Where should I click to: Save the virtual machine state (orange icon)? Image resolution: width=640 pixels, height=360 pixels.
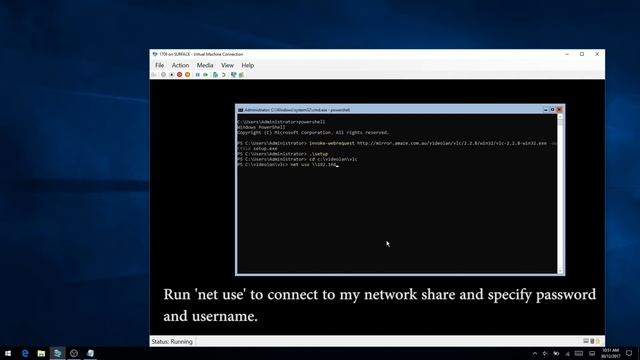point(187,75)
